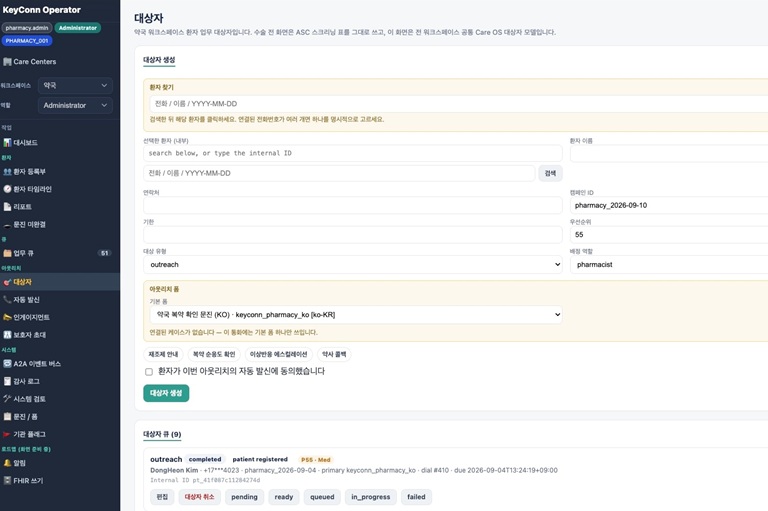Click the A2A 이벤트 버스 icon
This screenshot has height=511, width=768.
pos(7,364)
